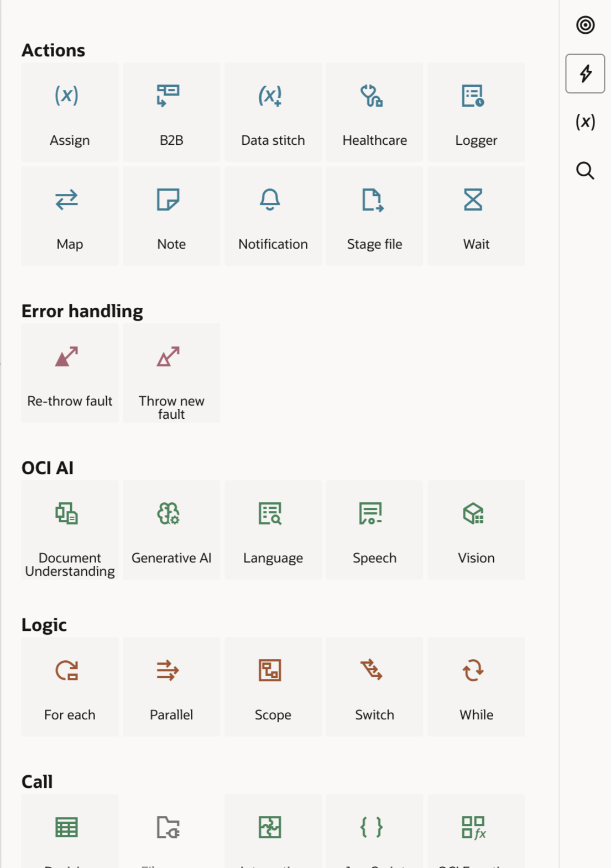The height and width of the screenshot is (868, 611).
Task: Add a Wait action
Action: pyautogui.click(x=476, y=216)
